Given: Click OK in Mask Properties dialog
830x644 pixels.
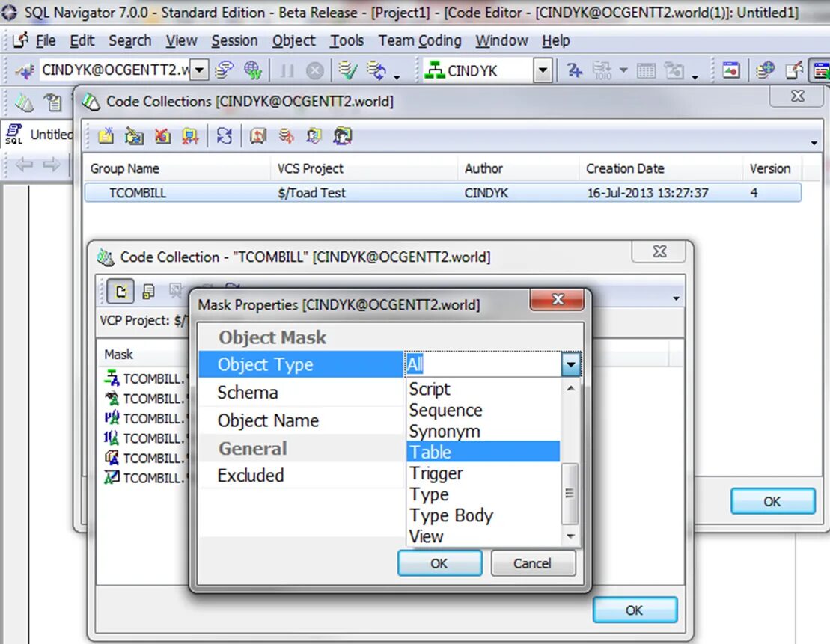Looking at the screenshot, I should click(x=439, y=563).
